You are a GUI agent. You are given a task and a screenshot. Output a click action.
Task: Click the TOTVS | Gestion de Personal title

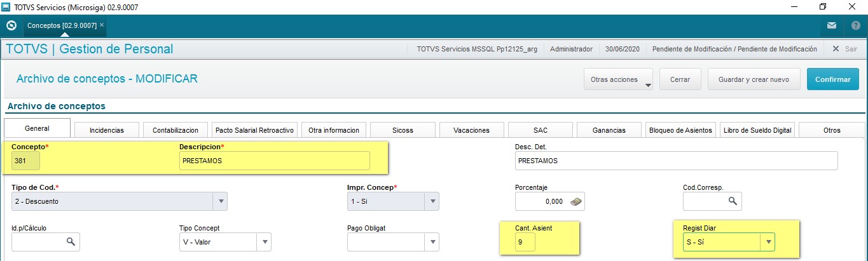(89, 49)
